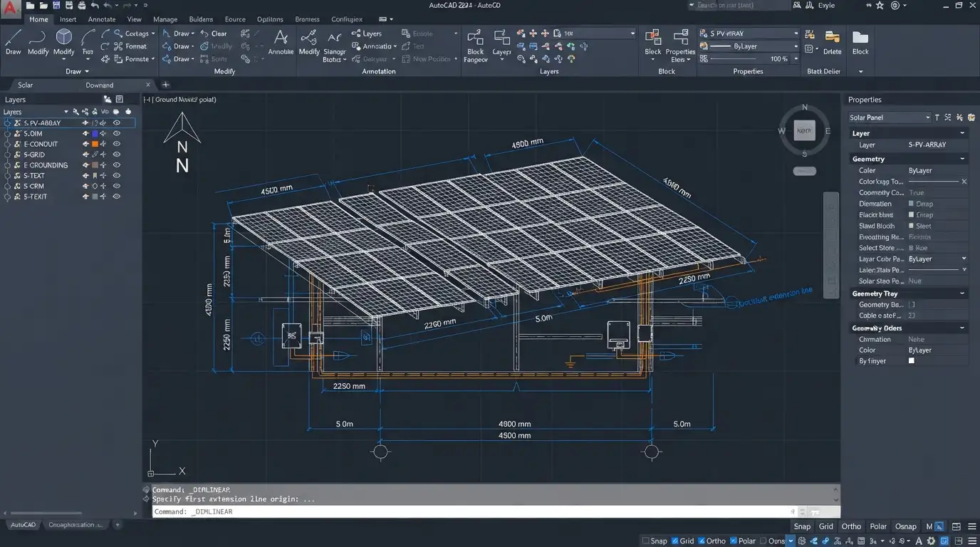Click the E-CONDUIT orange color swatch
Screen dimensions: 980x547
click(95, 144)
